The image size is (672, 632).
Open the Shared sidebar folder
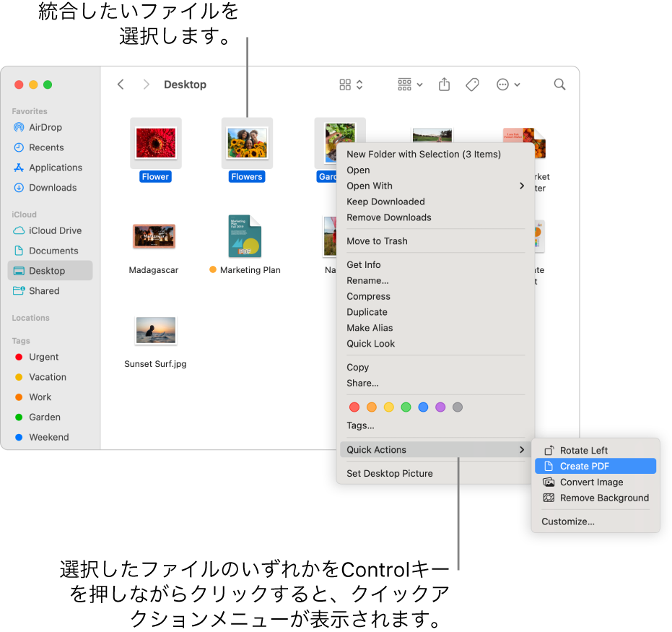[x=50, y=290]
